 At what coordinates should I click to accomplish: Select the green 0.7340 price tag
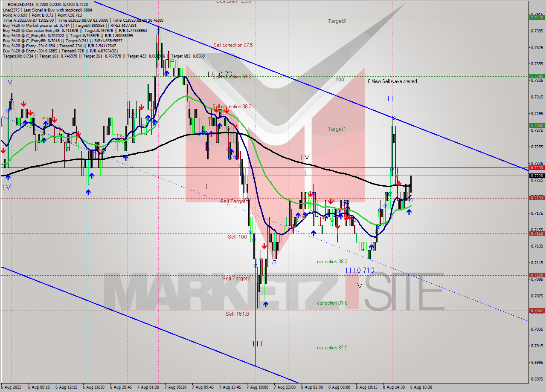tap(537, 76)
